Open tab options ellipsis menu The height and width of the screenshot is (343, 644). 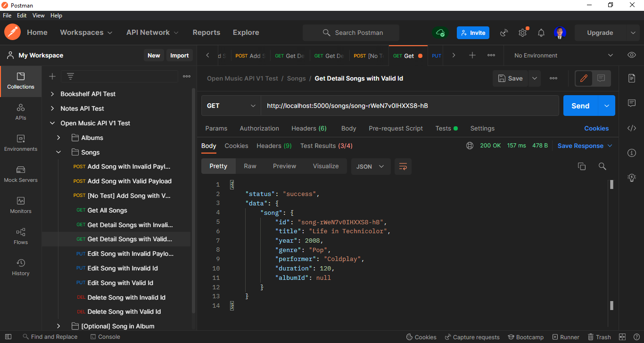pyautogui.click(x=491, y=55)
